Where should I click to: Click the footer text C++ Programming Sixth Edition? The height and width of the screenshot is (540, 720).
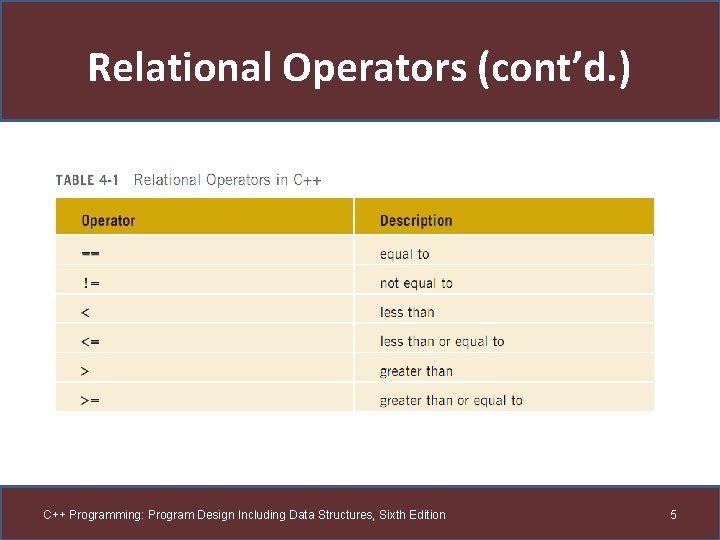pyautogui.click(x=244, y=515)
